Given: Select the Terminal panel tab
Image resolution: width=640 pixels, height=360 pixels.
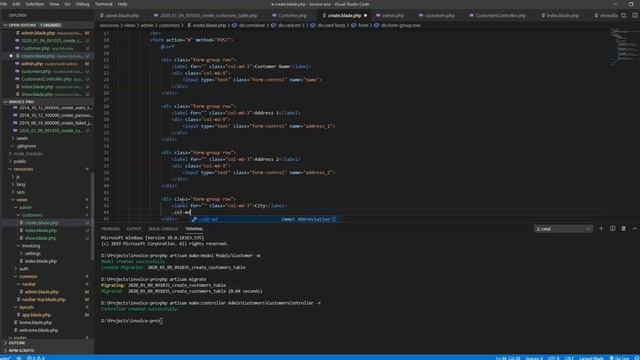Looking at the screenshot, I should coord(194,229).
